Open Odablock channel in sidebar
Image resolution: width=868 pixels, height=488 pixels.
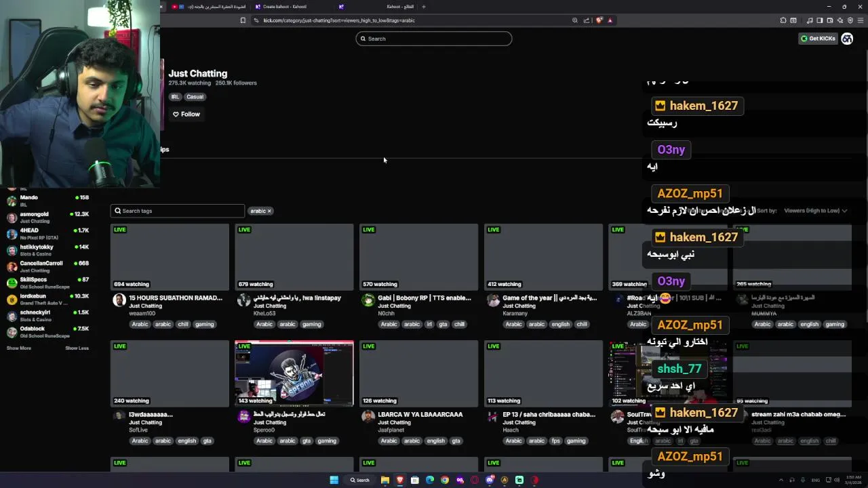(47, 332)
